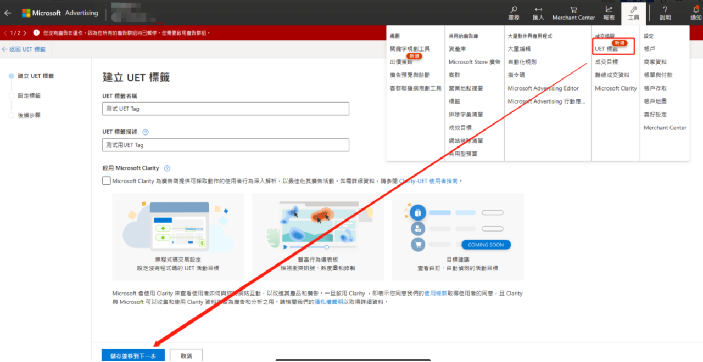Return via 返回 UET 標籤 link
Viewport: 703px width, 362px height.
pos(24,49)
